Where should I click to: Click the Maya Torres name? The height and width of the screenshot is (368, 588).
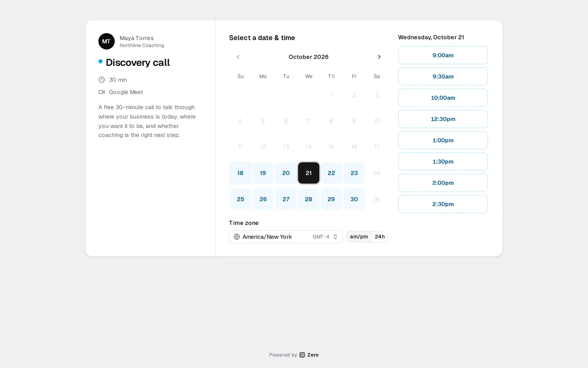pyautogui.click(x=137, y=38)
